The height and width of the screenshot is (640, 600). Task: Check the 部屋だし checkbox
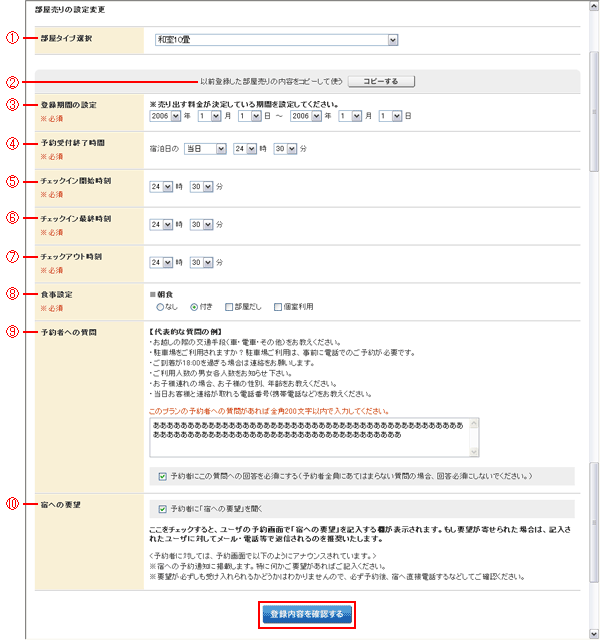[x=231, y=308]
